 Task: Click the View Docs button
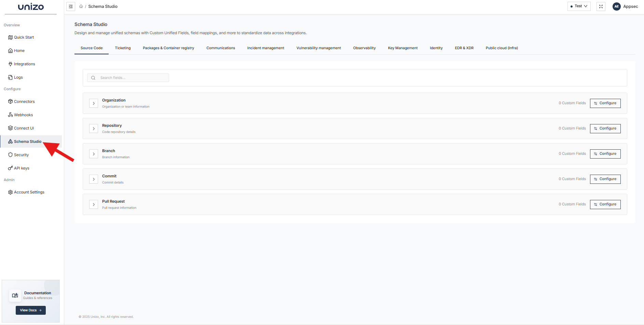tap(30, 310)
